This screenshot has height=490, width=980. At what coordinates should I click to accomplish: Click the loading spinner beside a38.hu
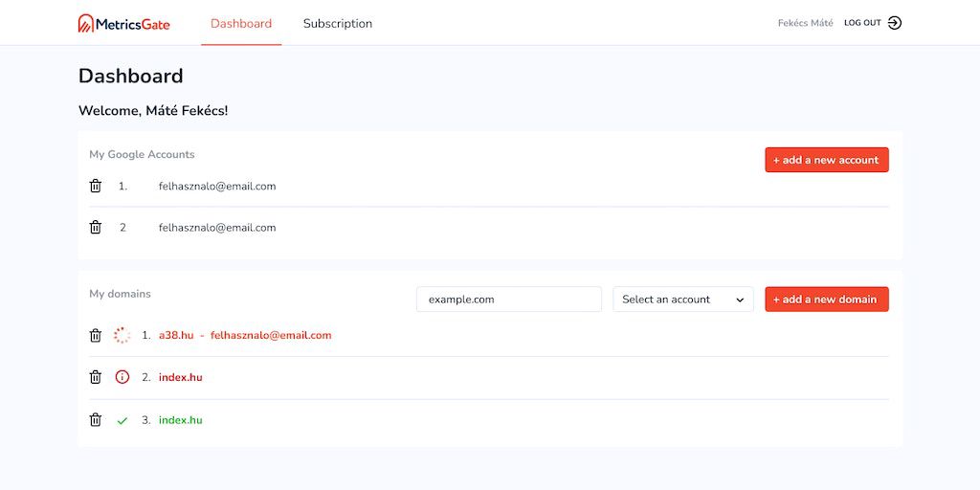pos(122,336)
